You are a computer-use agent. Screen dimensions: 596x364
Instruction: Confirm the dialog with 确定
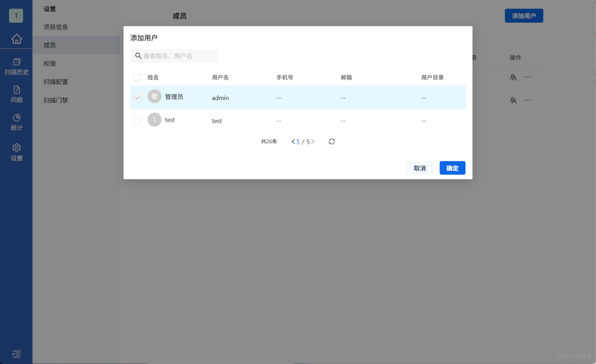(x=452, y=168)
